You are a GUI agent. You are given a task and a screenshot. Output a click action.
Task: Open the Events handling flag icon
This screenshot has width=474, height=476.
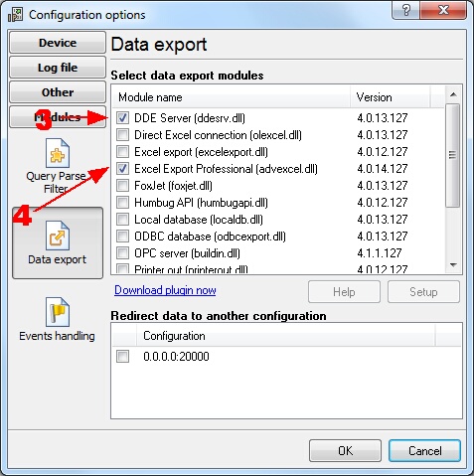pos(58,312)
